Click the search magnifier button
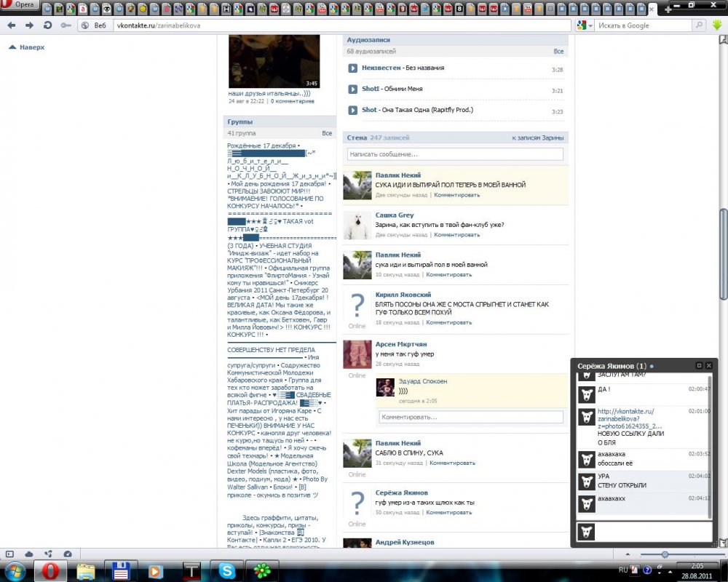 coord(698,25)
